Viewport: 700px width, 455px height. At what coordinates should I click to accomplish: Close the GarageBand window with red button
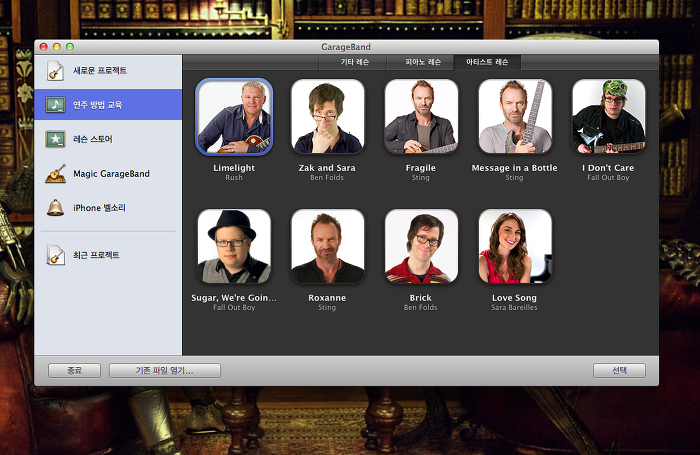pos(44,47)
